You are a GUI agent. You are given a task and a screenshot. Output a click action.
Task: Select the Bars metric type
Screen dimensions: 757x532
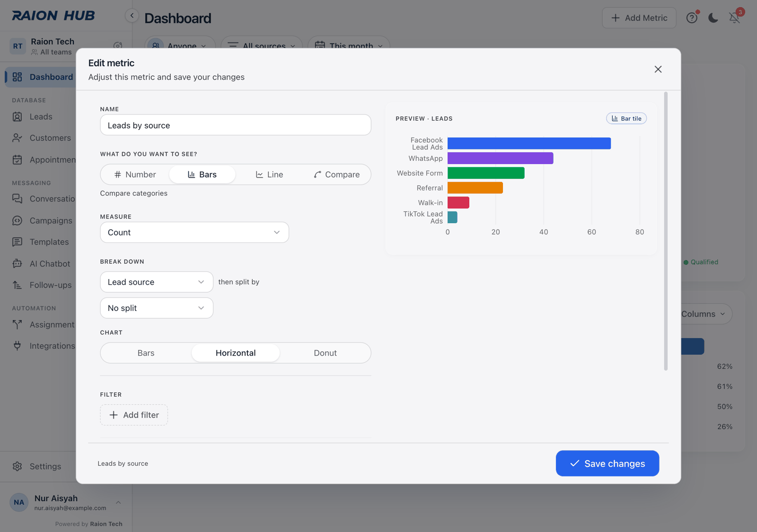pyautogui.click(x=202, y=174)
